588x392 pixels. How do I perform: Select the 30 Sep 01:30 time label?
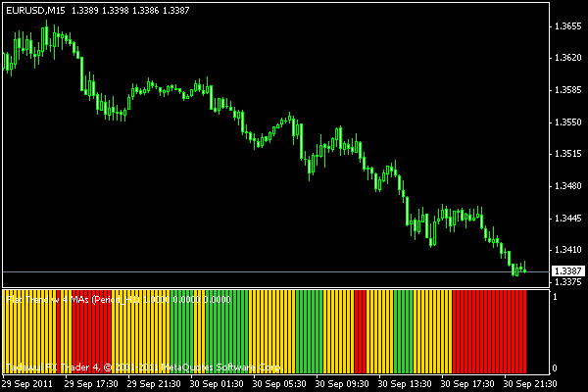[x=219, y=384]
